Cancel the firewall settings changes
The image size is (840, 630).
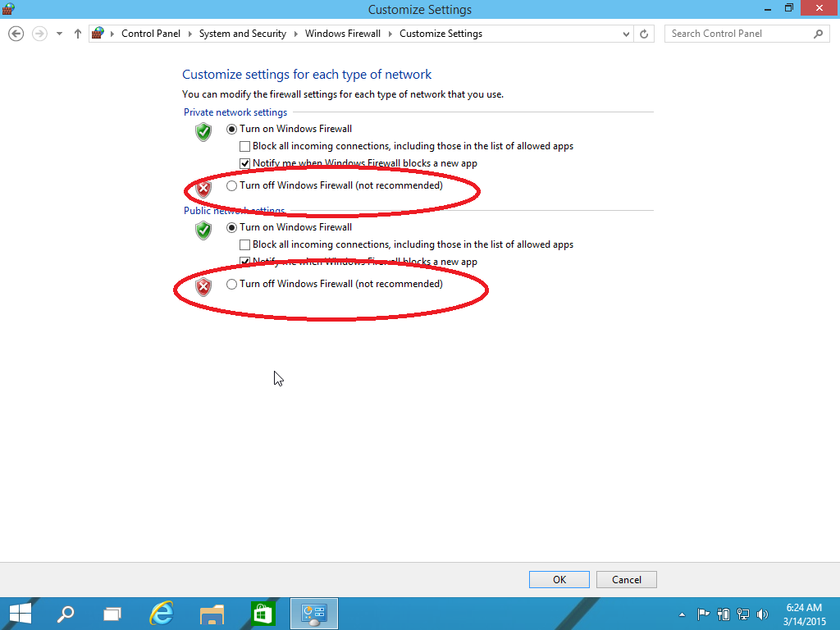click(x=626, y=579)
